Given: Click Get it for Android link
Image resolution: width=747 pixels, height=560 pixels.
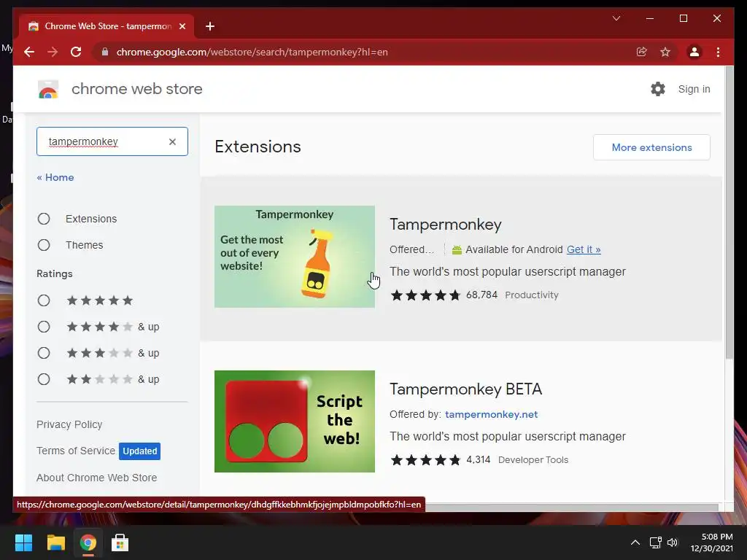Looking at the screenshot, I should pos(583,249).
